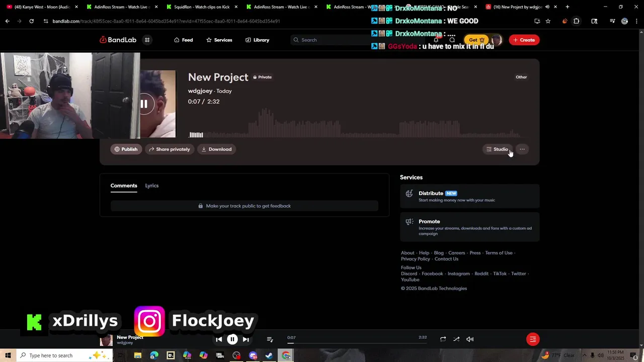644x362 pixels.
Task: Open the three-dot more options menu
Action: tap(522, 149)
